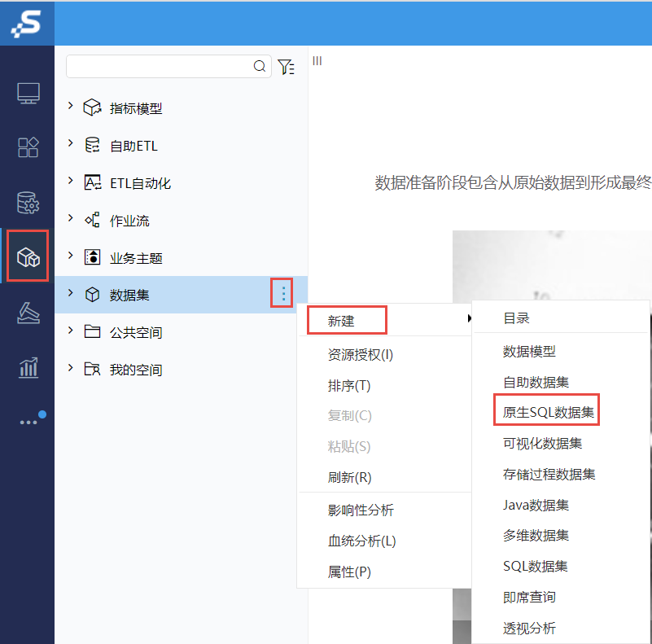This screenshot has height=644, width=652.
Task: Expand the ETL自动化 tree node
Action: click(x=70, y=181)
